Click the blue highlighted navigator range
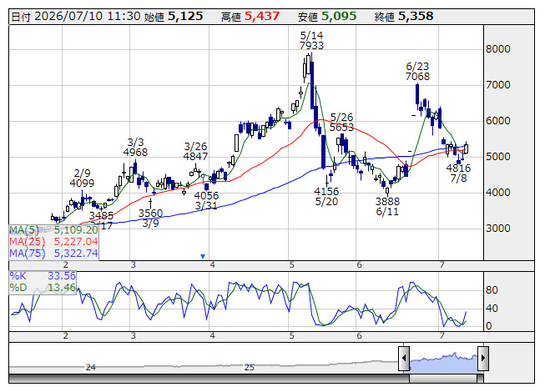This screenshot has height=392, width=545. [x=443, y=362]
